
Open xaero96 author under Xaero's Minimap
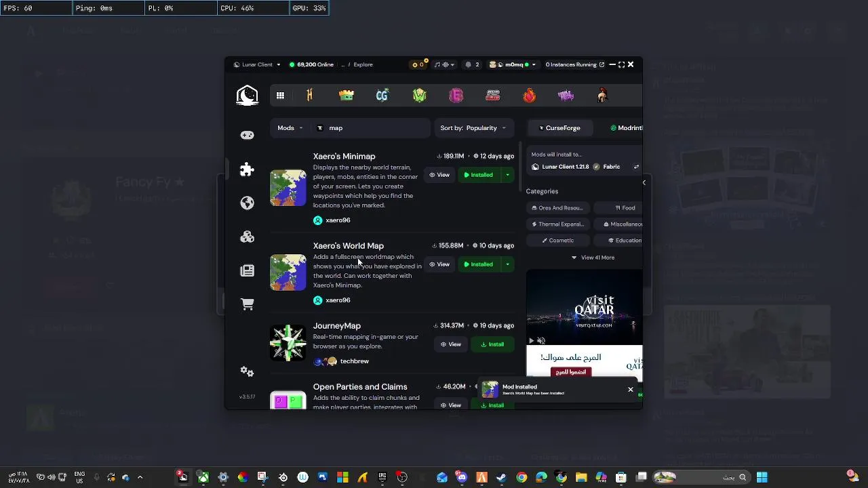332,220
